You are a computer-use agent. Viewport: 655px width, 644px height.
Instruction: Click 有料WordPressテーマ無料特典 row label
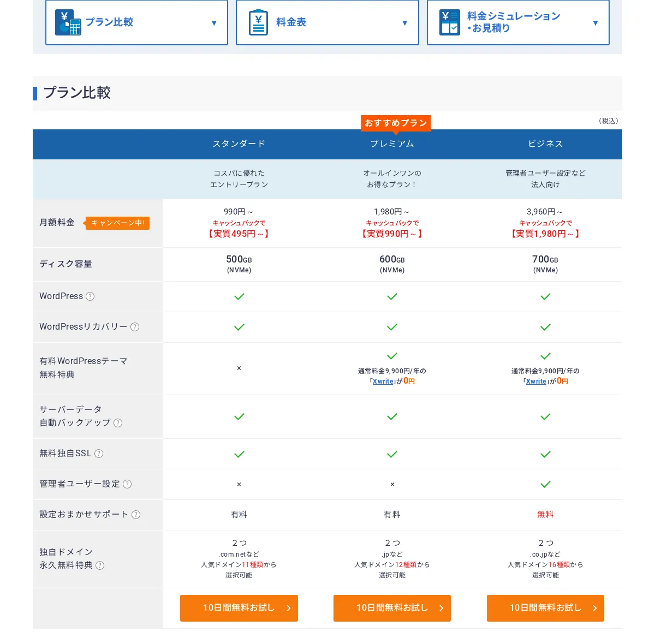coord(83,368)
